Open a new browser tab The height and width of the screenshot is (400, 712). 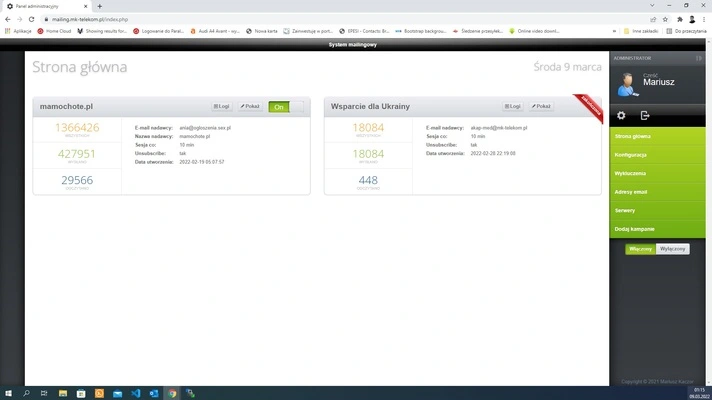click(x=99, y=6)
